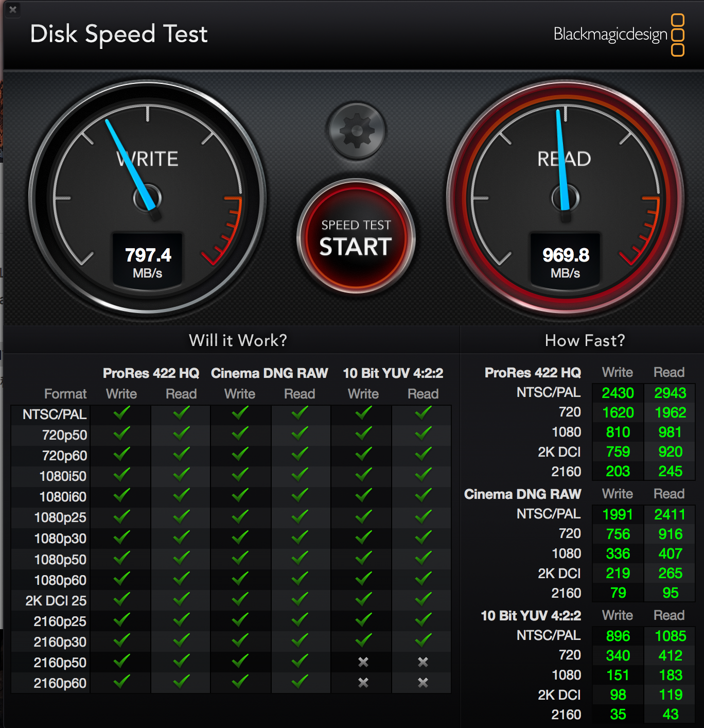Click the Format column header

[65, 394]
